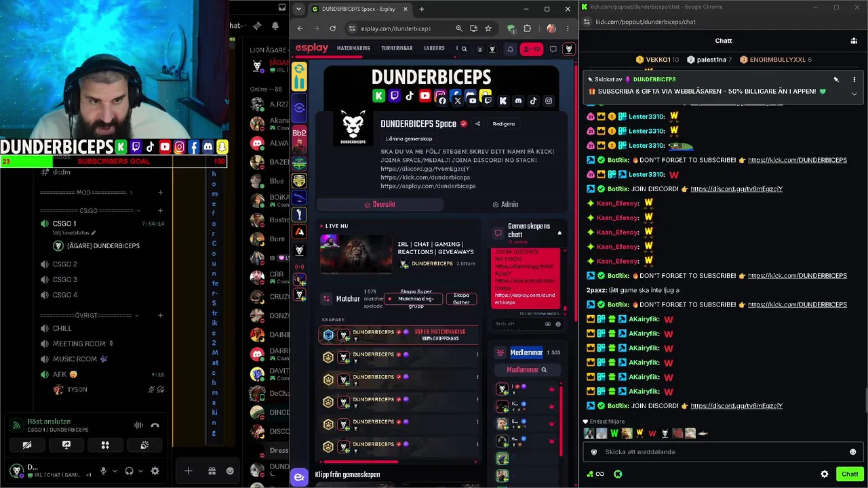Bookmark the Esplay page with the star

pos(488,28)
